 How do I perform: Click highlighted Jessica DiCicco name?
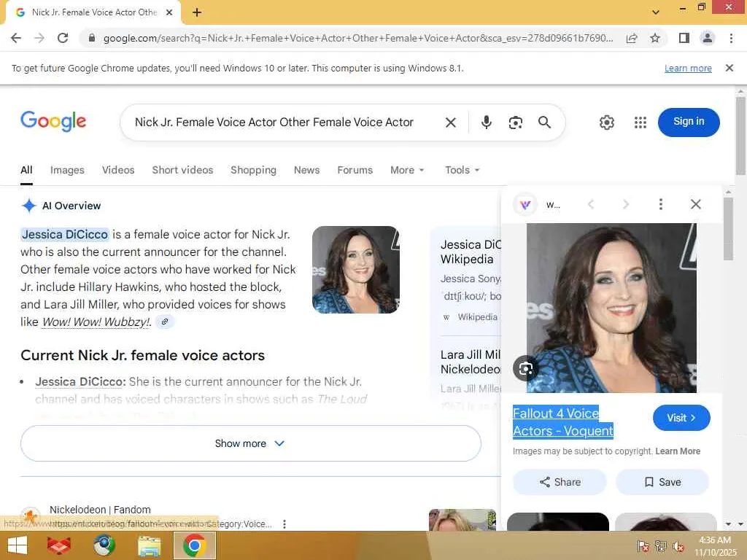point(65,234)
